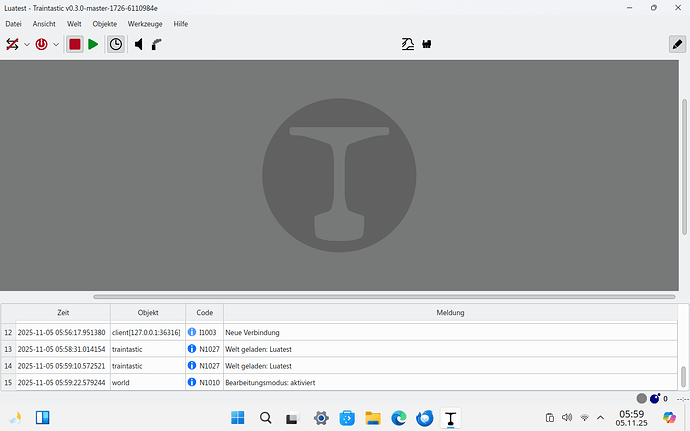Click the red power icon
The height and width of the screenshot is (431, 690).
point(42,44)
